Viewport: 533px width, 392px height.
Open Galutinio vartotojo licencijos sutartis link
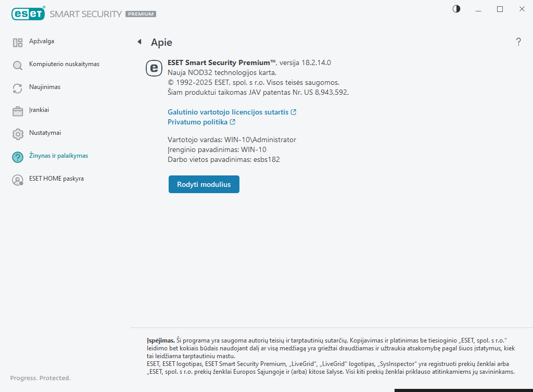[228, 112]
